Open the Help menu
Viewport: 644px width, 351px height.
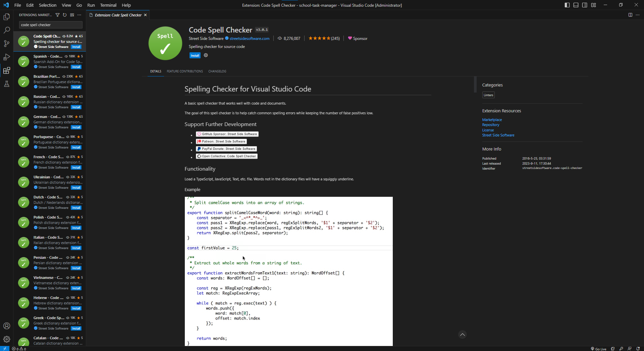click(x=126, y=5)
